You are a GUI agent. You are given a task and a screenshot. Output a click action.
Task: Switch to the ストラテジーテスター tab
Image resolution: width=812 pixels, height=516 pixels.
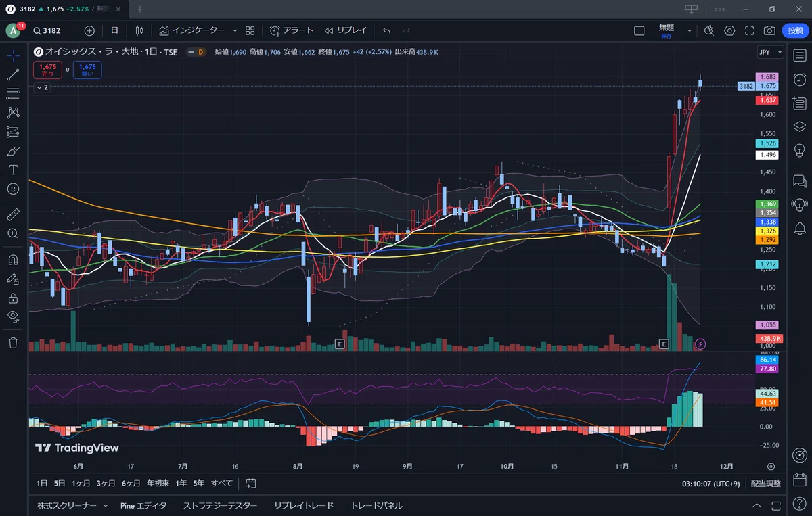click(220, 506)
